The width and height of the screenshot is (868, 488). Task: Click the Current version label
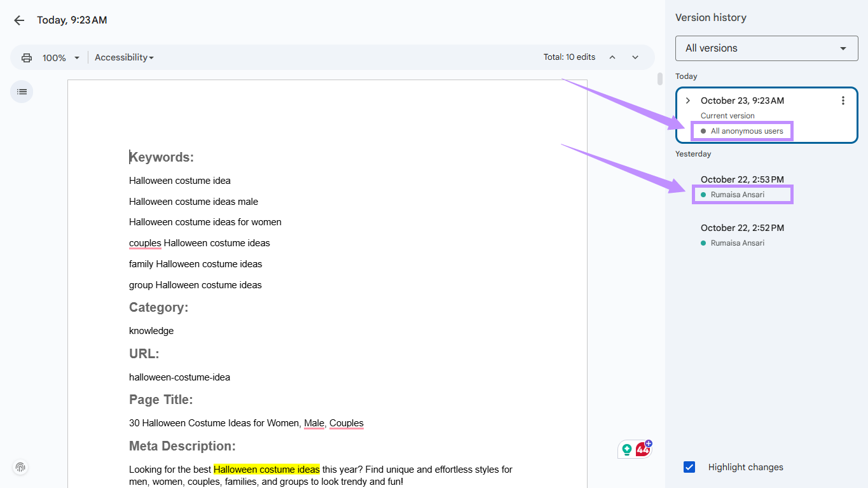[727, 115]
